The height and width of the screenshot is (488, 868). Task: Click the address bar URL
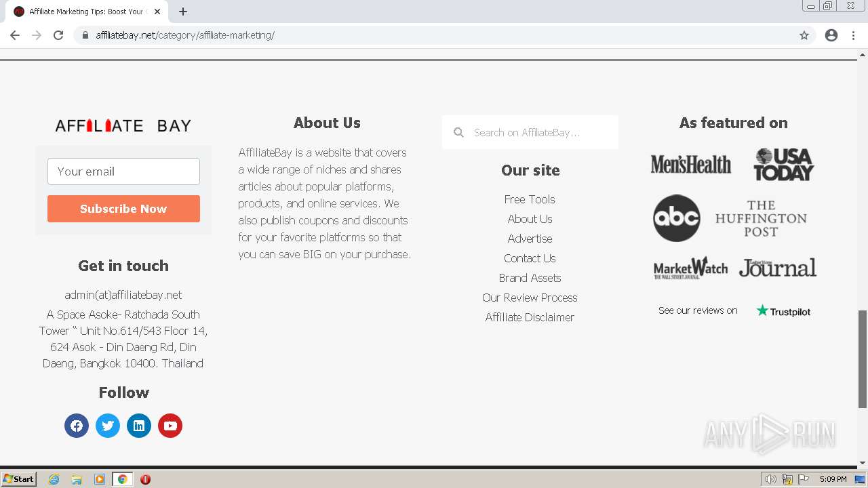[x=185, y=35]
